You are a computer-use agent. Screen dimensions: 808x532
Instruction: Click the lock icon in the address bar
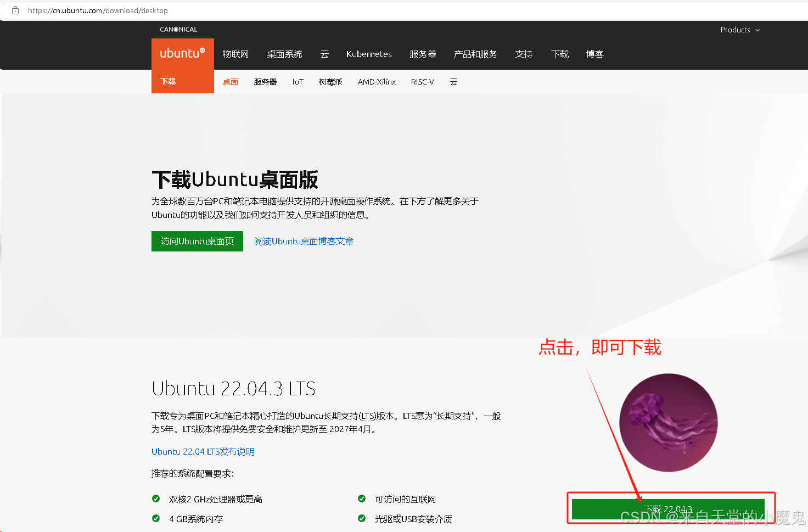[15, 10]
